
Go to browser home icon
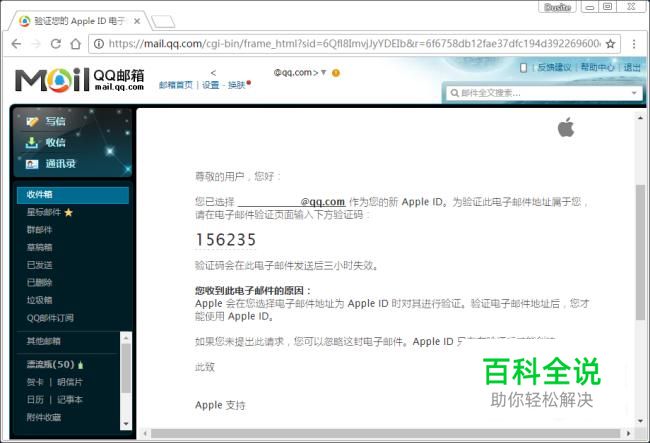pos(75,44)
